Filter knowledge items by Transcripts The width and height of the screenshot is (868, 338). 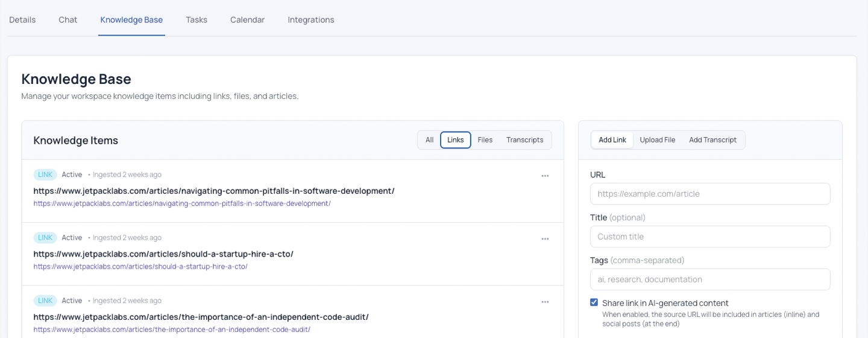525,140
